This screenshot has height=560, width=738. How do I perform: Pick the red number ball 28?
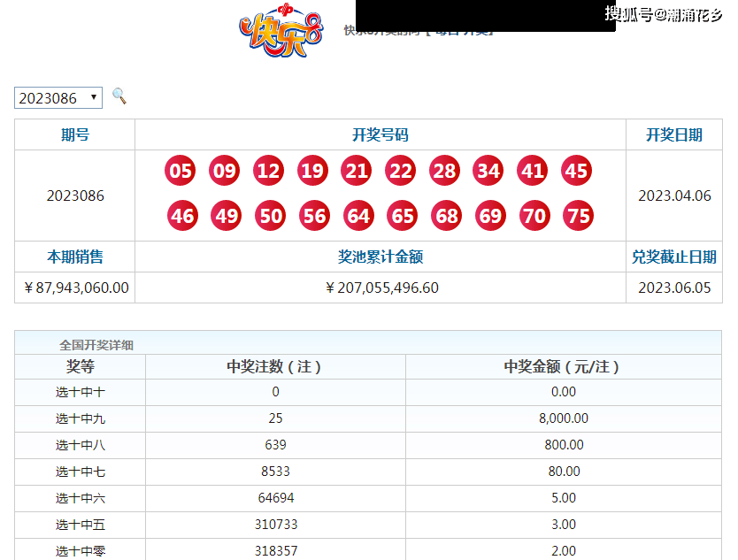444,171
